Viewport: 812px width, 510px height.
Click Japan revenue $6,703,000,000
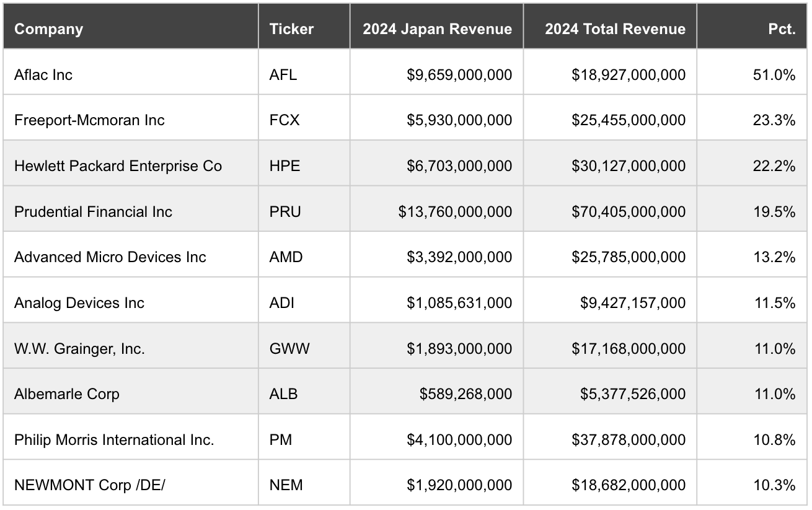(436, 163)
